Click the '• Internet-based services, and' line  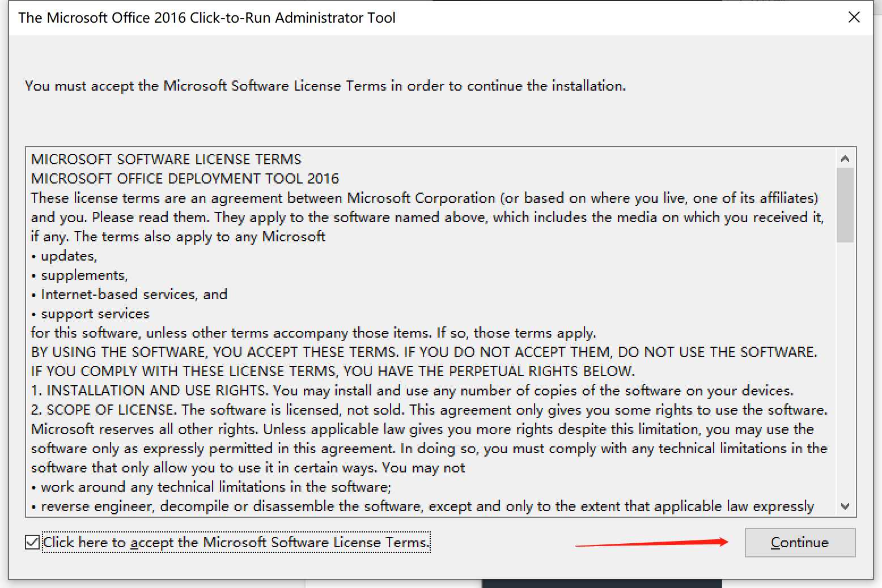pyautogui.click(x=129, y=294)
